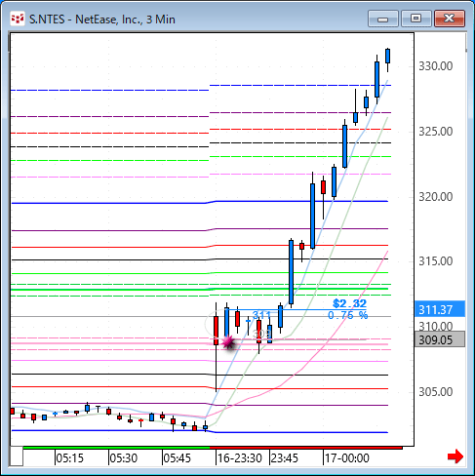475x476 pixels.
Task: Minimize the NetEase chart window
Action: coord(383,19)
